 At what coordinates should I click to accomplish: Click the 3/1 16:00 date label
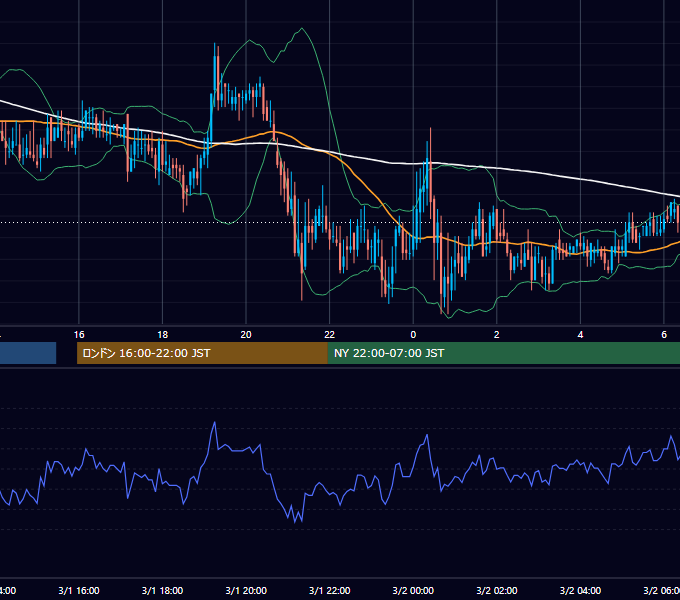tap(79, 590)
